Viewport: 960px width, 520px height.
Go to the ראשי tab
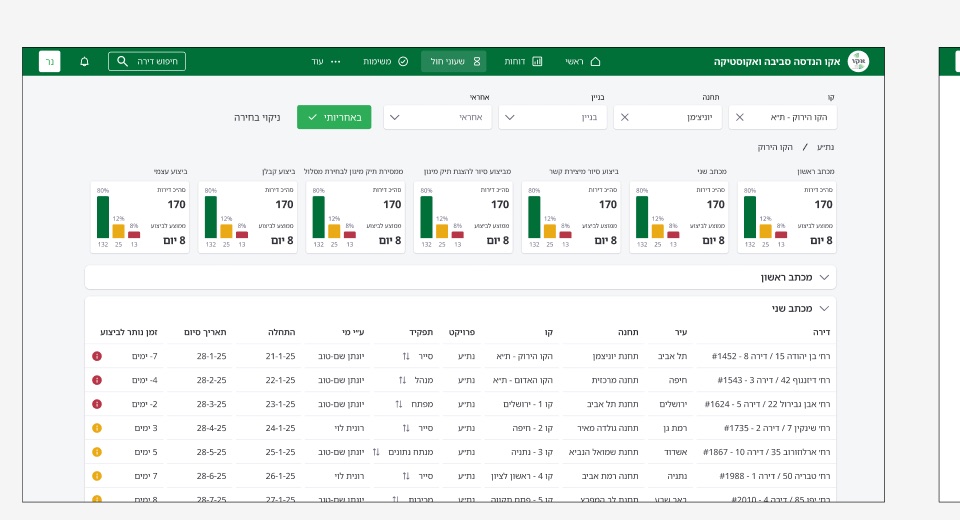point(583,61)
